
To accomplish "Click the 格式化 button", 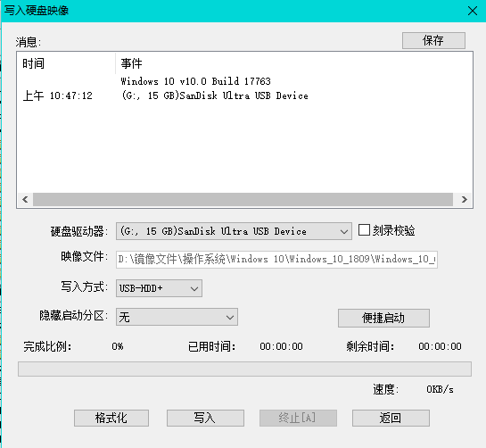I will [111, 418].
